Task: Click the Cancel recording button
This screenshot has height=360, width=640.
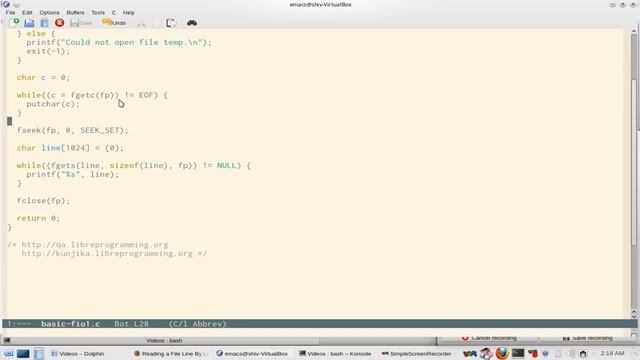Action: (x=489, y=338)
